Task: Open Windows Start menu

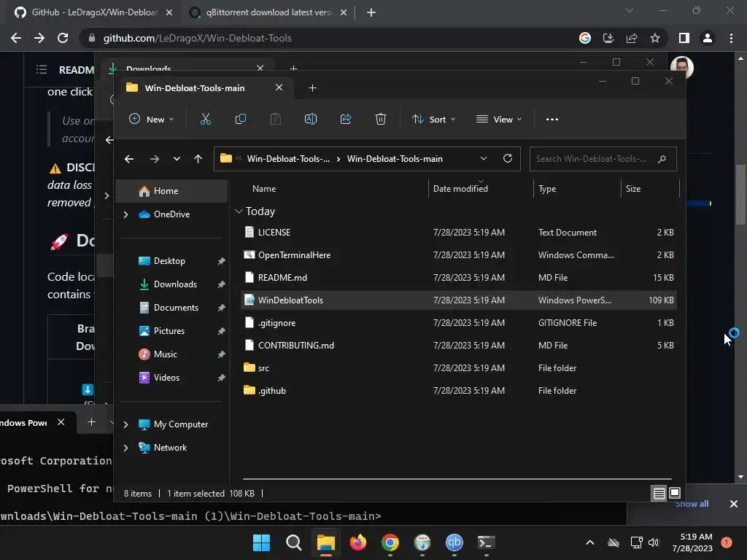Action: (x=261, y=542)
